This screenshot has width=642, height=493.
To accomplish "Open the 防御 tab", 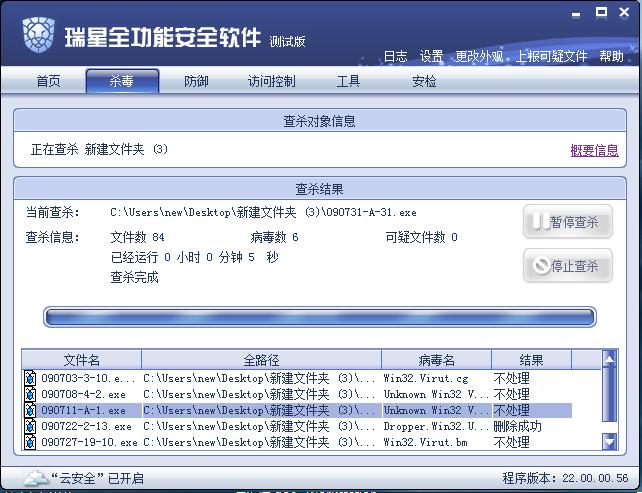I will click(196, 81).
